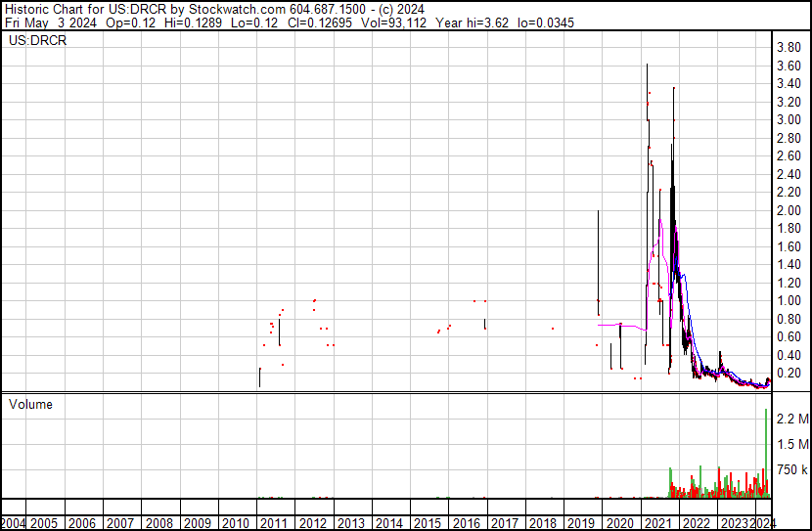Click the 0.20 price axis label
Screen dimensions: 812x531
click(789, 374)
